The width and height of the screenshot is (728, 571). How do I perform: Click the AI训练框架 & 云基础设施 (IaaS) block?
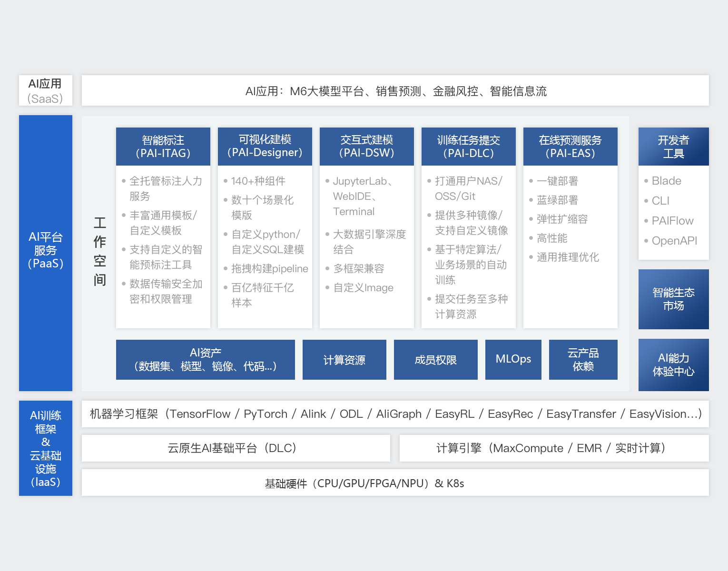pos(46,448)
